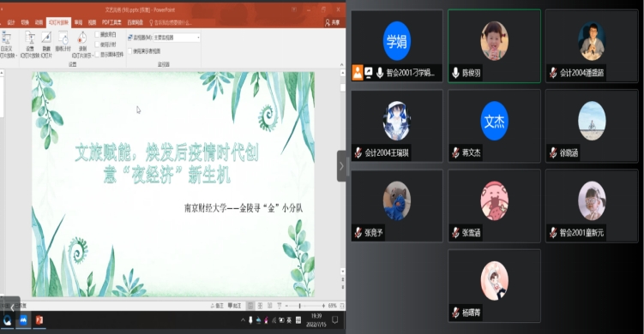Image resolution: width=644 pixels, height=334 pixels.
Task: Toggle Play Narrations (播放旁白) checkbox
Action: click(x=98, y=34)
